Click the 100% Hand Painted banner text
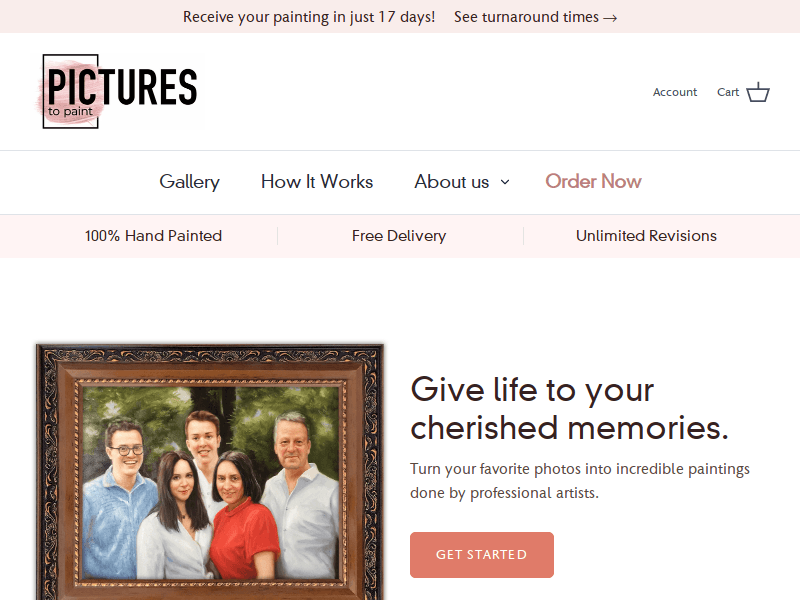Viewport: 800px width, 600px height. (153, 236)
